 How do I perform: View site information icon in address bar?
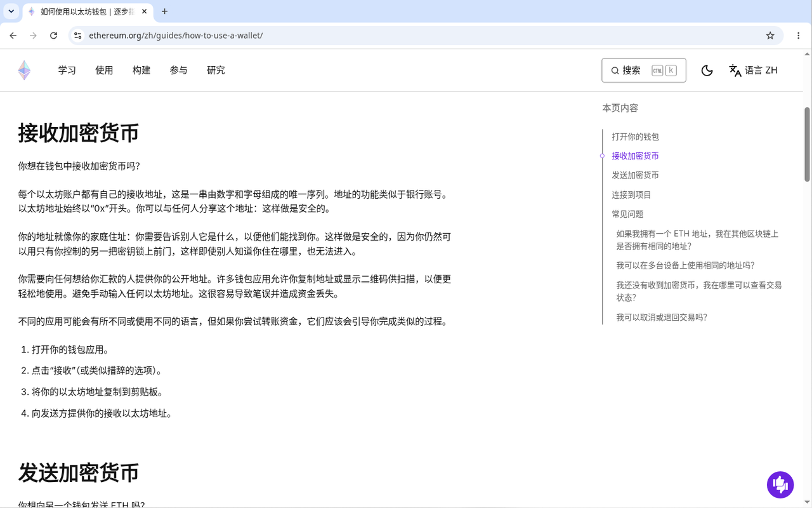click(x=77, y=36)
